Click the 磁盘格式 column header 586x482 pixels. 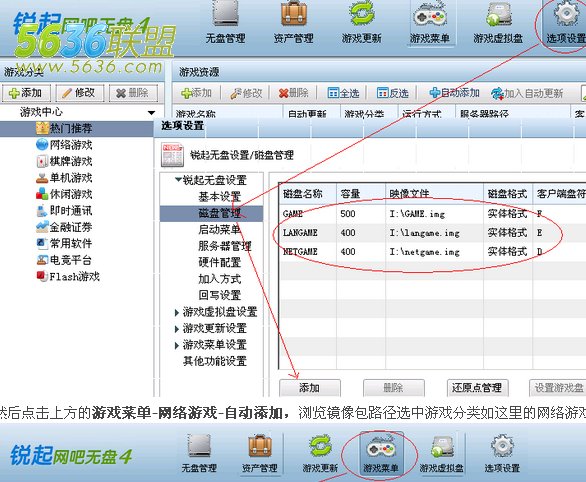(x=508, y=194)
